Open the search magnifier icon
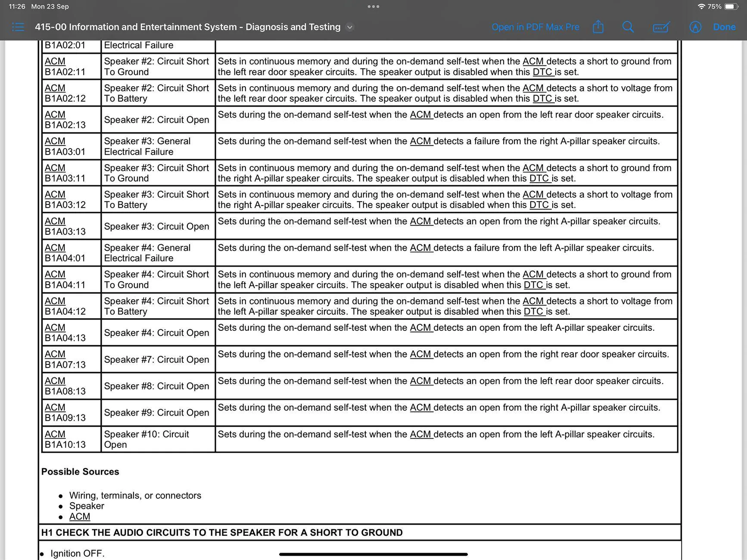The image size is (747, 560). pyautogui.click(x=628, y=27)
